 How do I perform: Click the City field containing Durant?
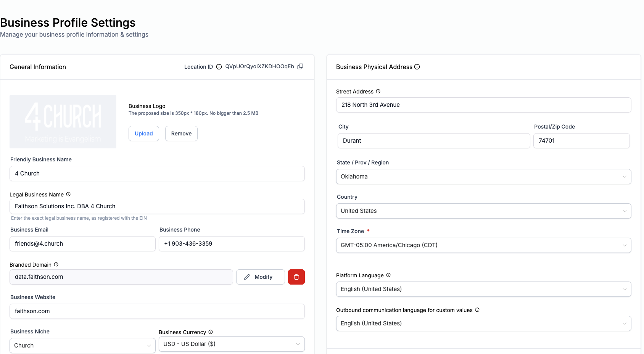(434, 141)
